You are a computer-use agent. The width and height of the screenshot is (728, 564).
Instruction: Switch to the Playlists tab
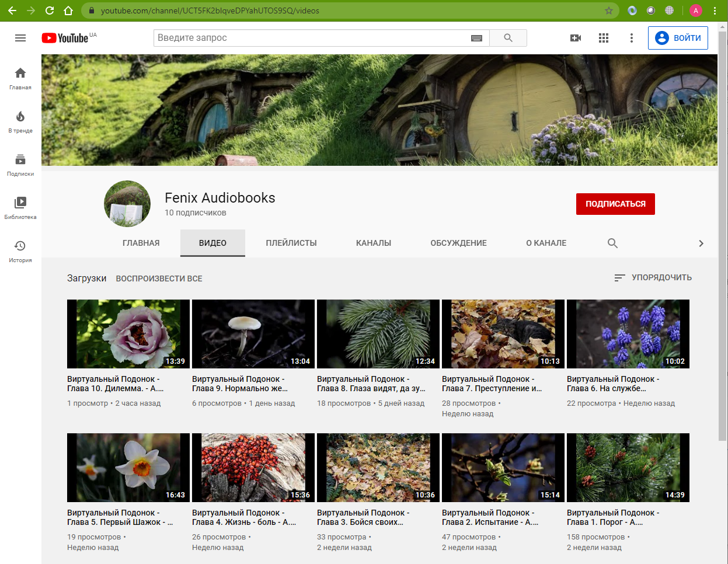tap(291, 243)
